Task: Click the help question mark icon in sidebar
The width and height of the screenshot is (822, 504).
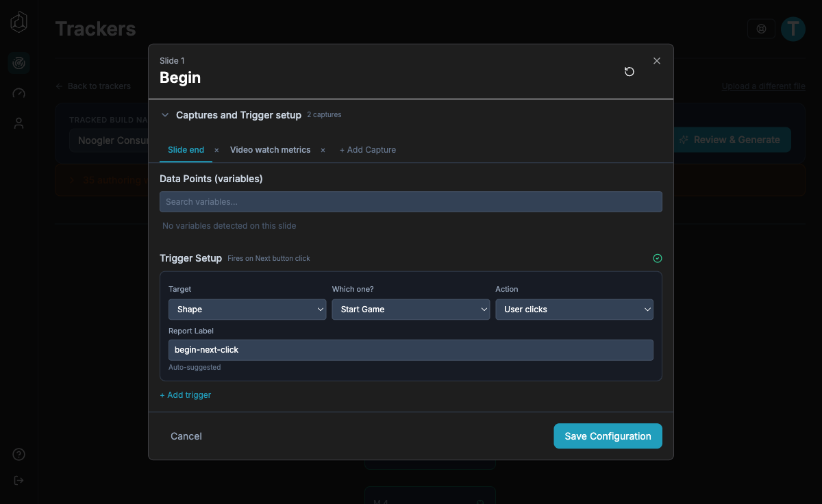Action: pos(19,455)
